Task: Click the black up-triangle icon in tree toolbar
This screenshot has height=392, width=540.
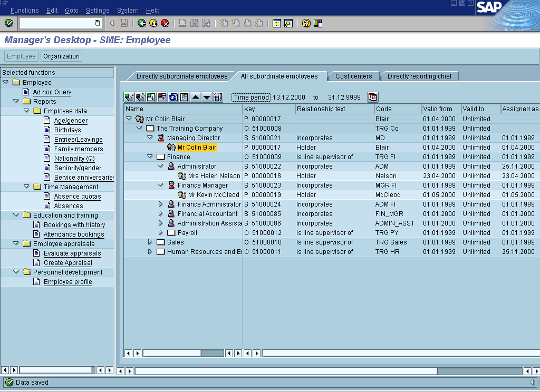Action: click(x=195, y=97)
